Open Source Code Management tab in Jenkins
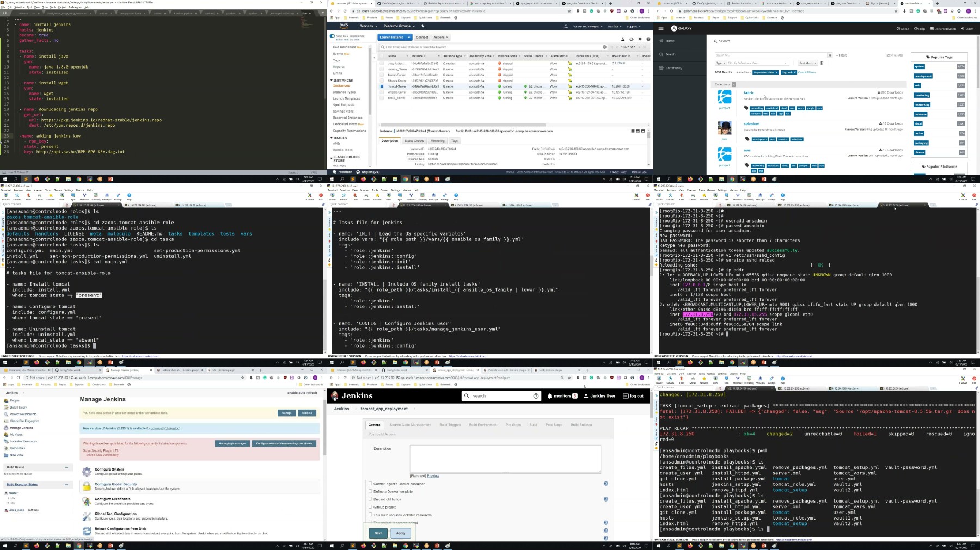This screenshot has width=980, height=550. click(410, 425)
